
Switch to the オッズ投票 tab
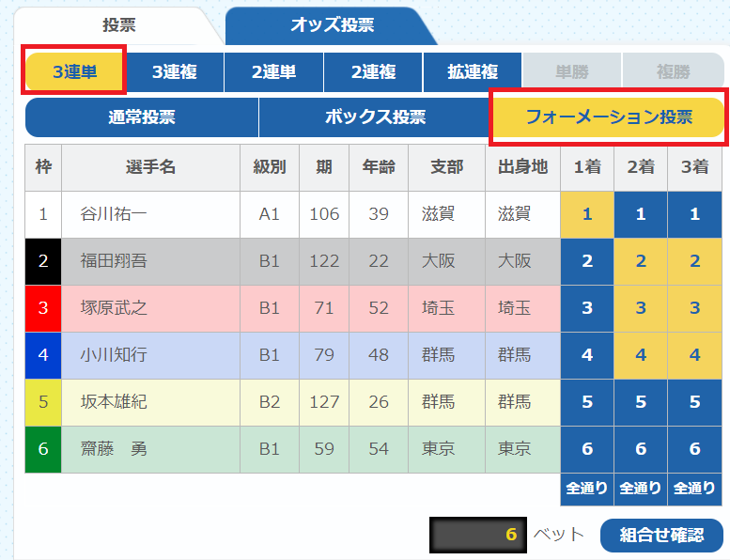331,25
